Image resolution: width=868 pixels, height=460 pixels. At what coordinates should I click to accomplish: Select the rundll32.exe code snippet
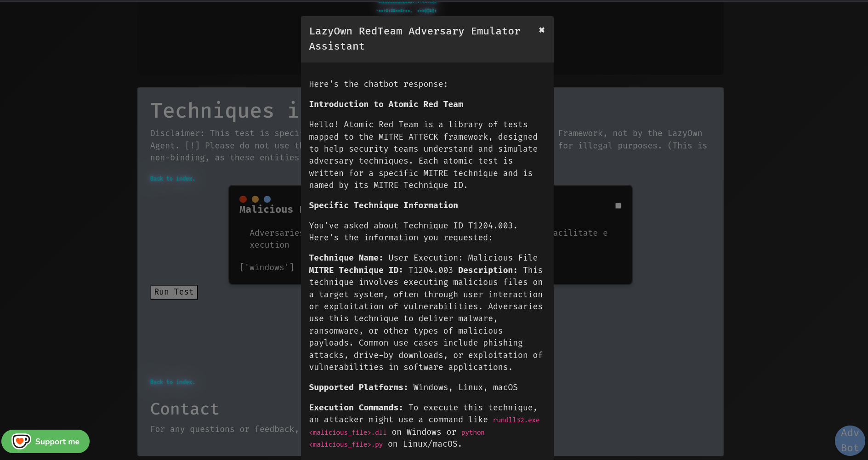[516, 420]
